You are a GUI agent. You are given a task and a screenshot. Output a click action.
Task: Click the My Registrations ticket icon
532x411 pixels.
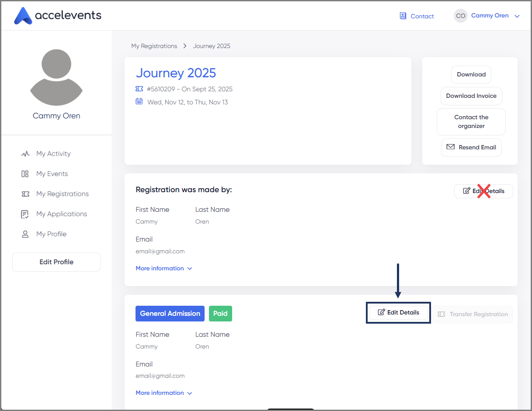pos(25,194)
